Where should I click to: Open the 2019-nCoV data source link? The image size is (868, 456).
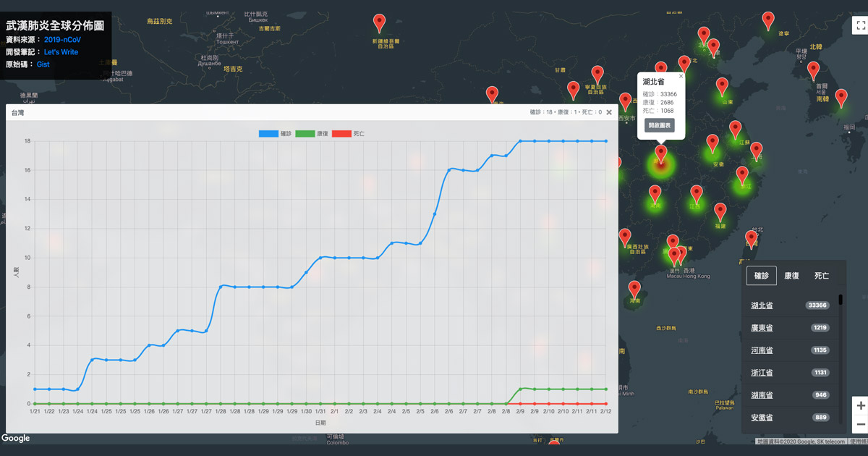click(62, 40)
